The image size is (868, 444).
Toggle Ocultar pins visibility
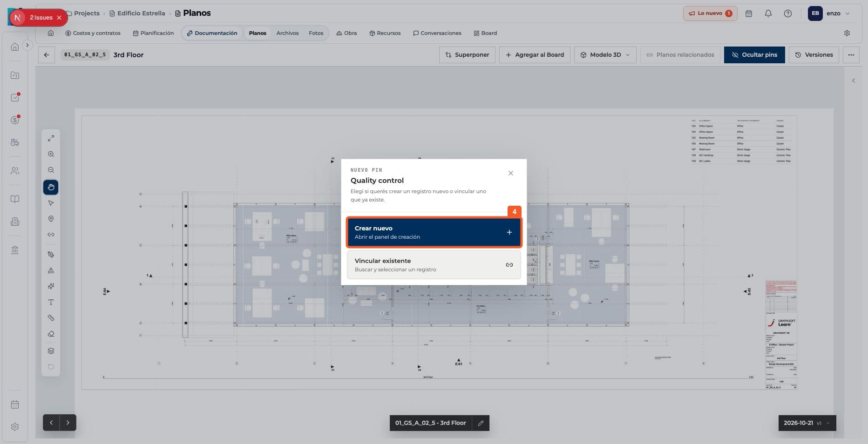[754, 55]
